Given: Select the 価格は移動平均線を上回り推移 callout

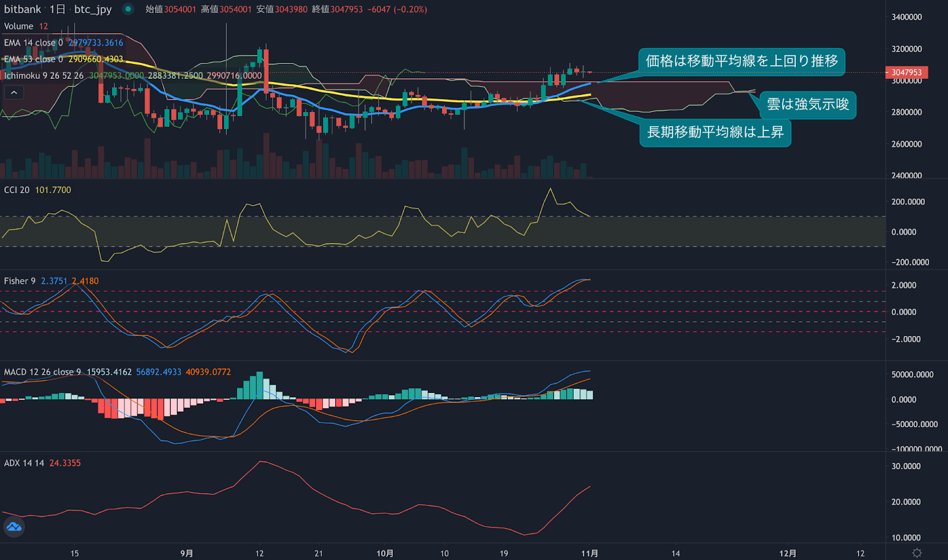Looking at the screenshot, I should 741,61.
